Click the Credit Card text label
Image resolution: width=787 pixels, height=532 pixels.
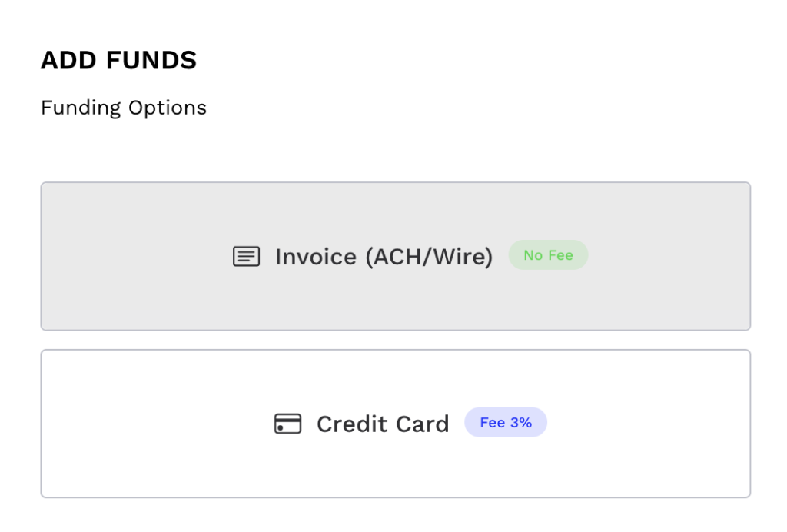(383, 424)
